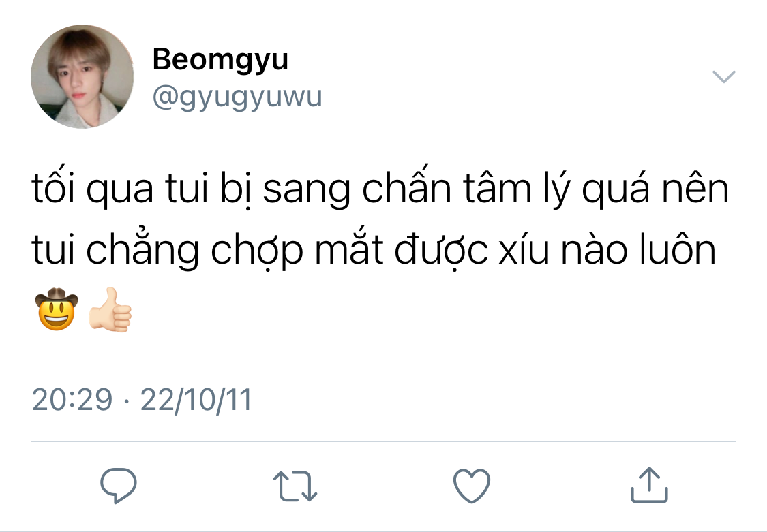Click the words "chợp mắt" in the tweet
Viewport: 767px width, 532px height.
297,249
